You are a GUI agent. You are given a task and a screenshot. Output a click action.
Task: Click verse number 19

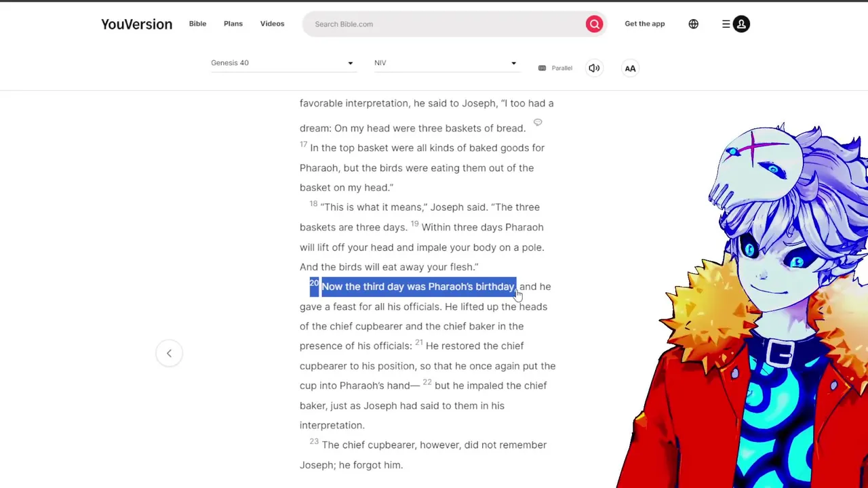tap(414, 224)
